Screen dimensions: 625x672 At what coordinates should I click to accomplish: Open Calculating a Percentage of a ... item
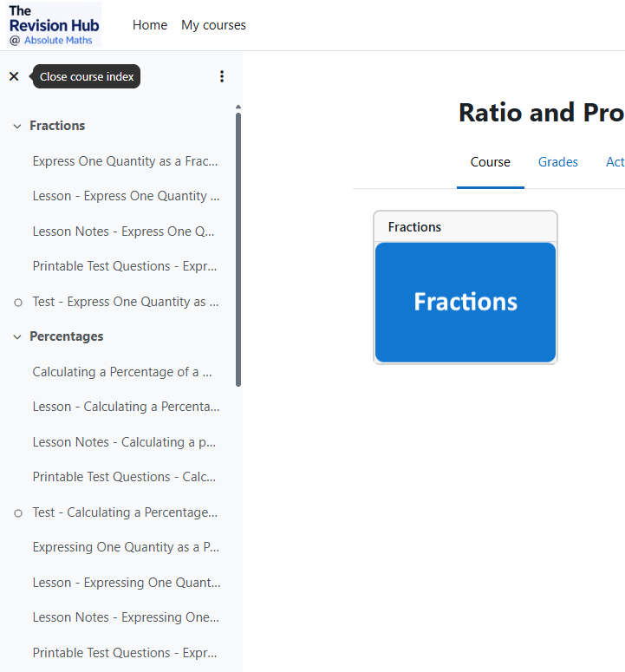122,372
